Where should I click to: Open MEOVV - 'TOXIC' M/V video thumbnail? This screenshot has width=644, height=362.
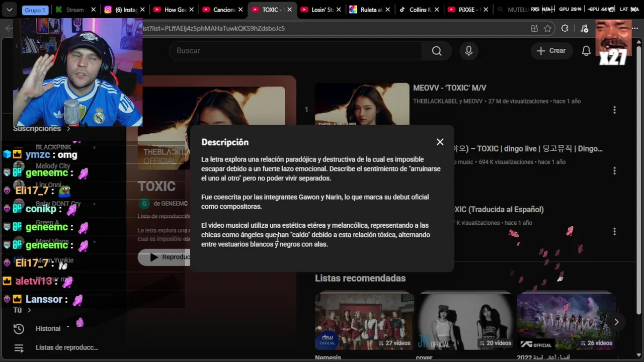(x=362, y=104)
